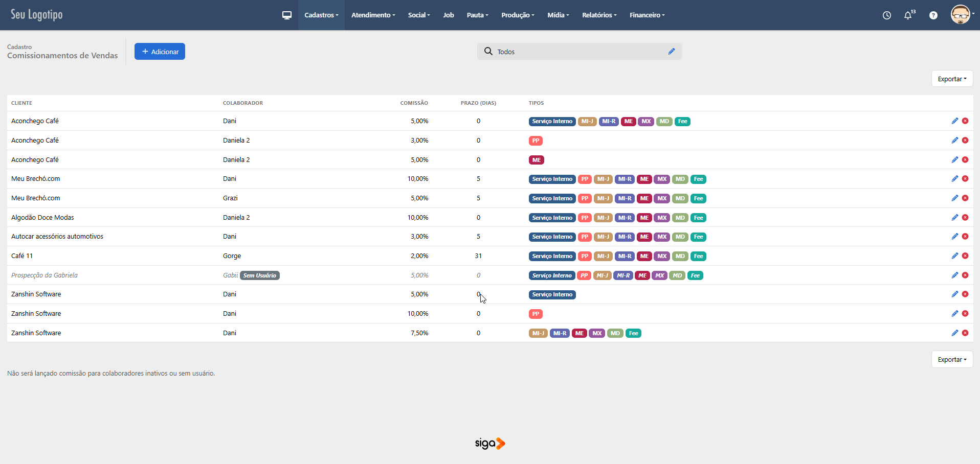Open the clock time tracking icon
Viewport: 980px width, 464px height.
click(887, 15)
